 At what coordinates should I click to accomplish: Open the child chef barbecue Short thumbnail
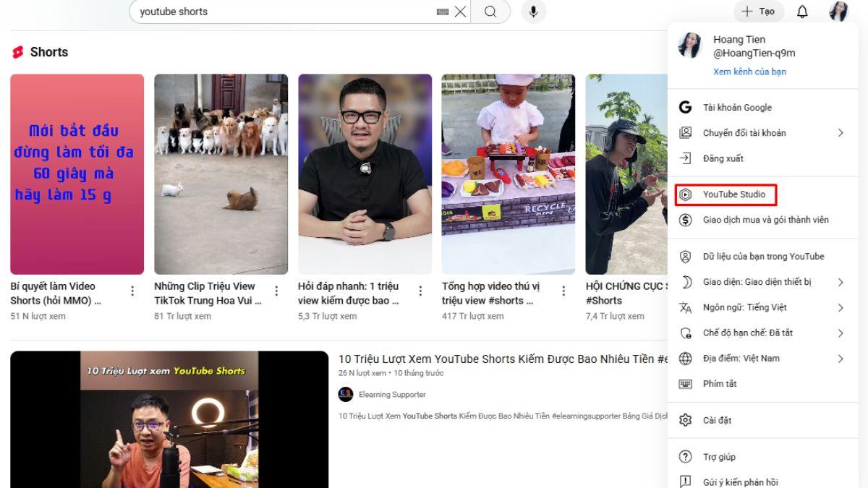tap(509, 174)
